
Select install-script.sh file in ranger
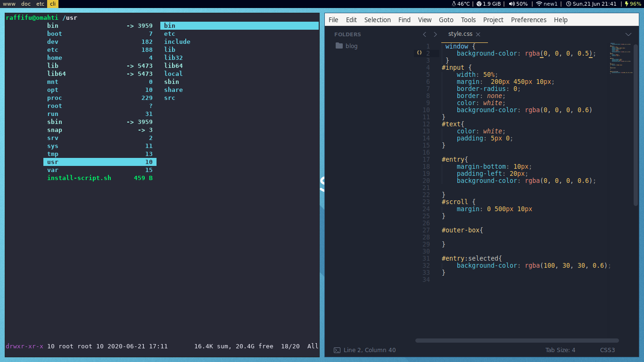click(x=100, y=178)
